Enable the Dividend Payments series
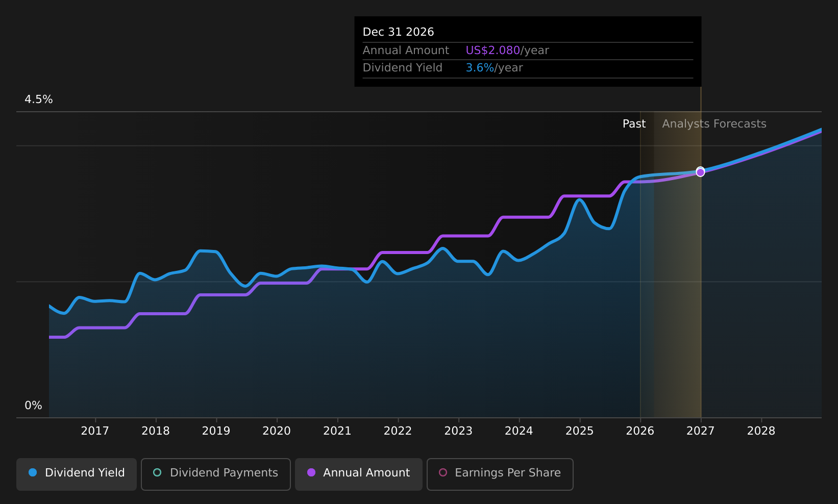The image size is (838, 504). click(x=216, y=474)
